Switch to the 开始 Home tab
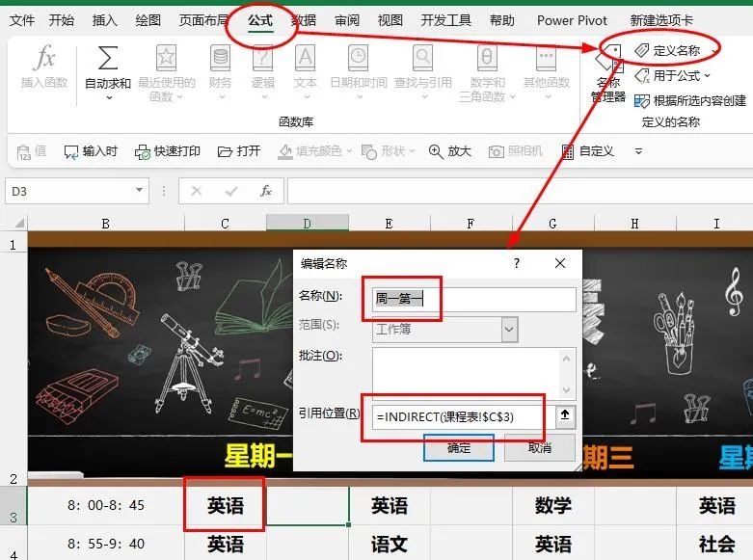The image size is (753, 560). [x=62, y=20]
